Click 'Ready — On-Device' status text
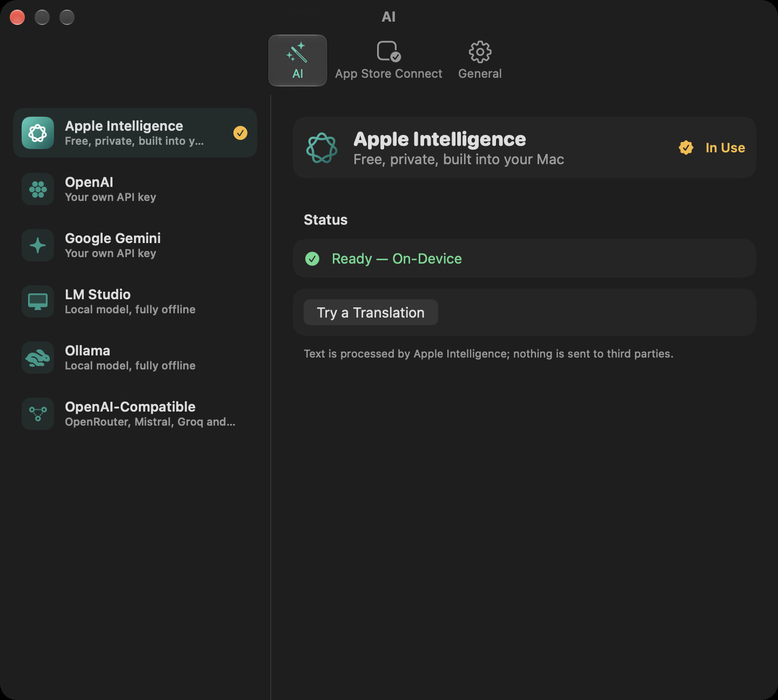The image size is (778, 700). 397,259
